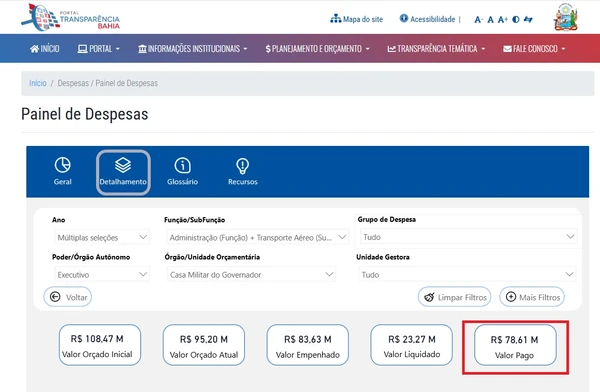Click the sign language (Libras) icon
Image resolution: width=600 pixels, height=392 pixels.
pyautogui.click(x=528, y=19)
